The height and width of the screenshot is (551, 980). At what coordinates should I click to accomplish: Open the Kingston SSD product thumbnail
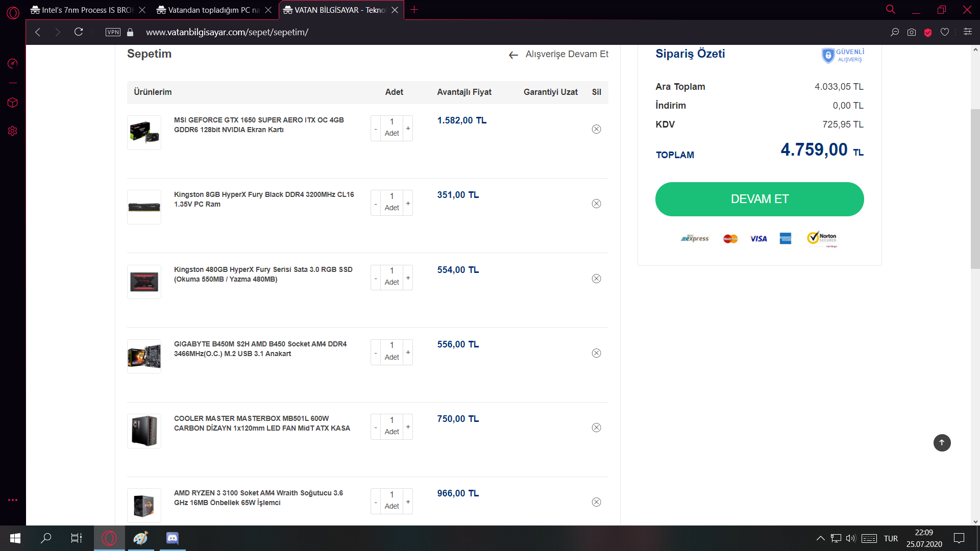(144, 282)
